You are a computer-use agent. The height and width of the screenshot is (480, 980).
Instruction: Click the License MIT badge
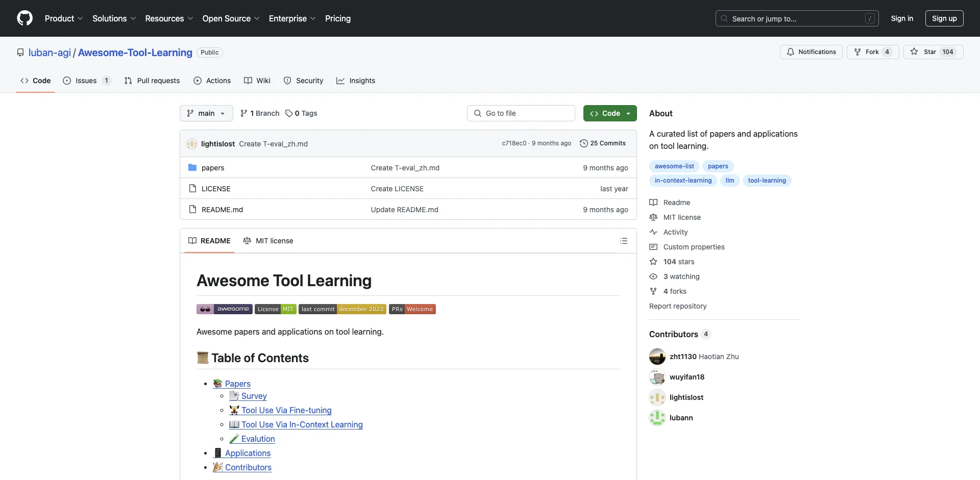pyautogui.click(x=276, y=309)
